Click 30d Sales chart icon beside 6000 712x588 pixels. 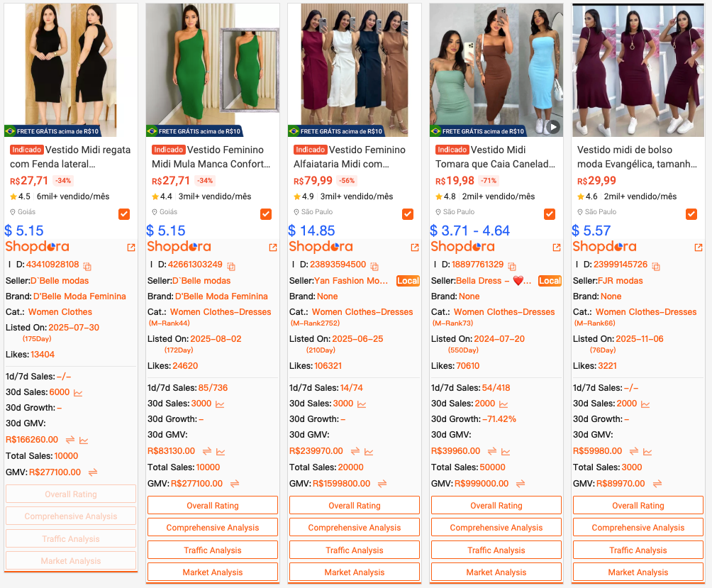pyautogui.click(x=78, y=392)
